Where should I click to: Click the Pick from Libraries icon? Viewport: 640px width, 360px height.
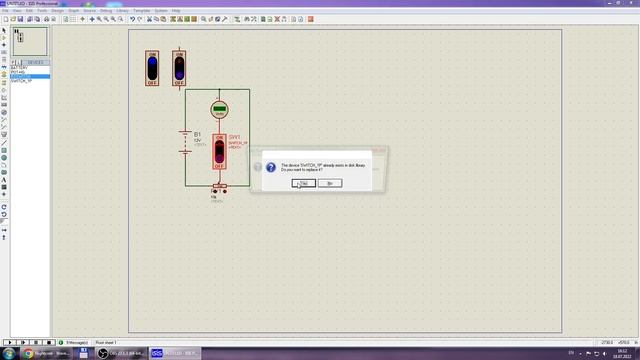tap(203, 19)
